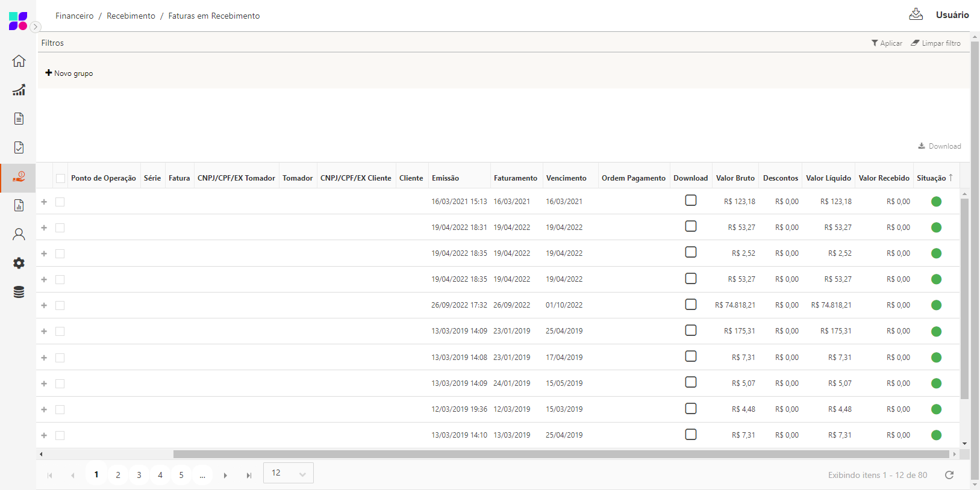Screen dimensions: 980x490
Task: Tick the select-all checkbox in table header
Action: point(60,178)
